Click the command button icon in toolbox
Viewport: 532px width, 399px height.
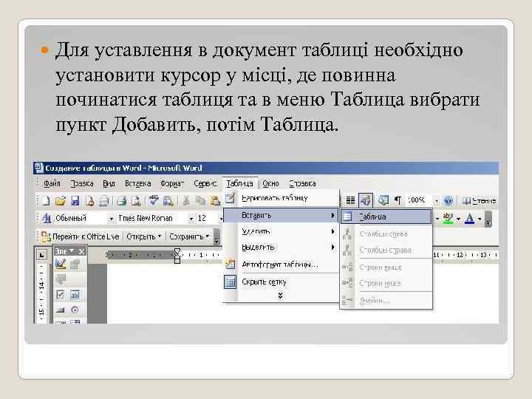(x=61, y=310)
